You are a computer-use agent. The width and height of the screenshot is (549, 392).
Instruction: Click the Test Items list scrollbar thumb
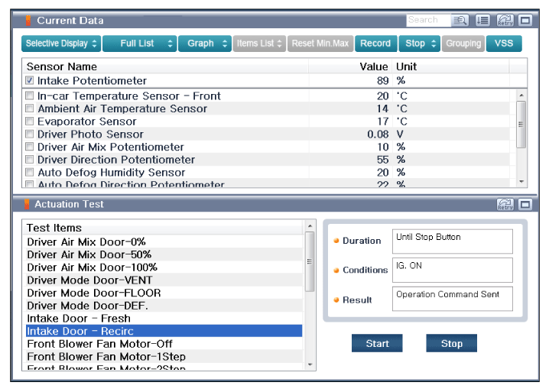(x=310, y=261)
